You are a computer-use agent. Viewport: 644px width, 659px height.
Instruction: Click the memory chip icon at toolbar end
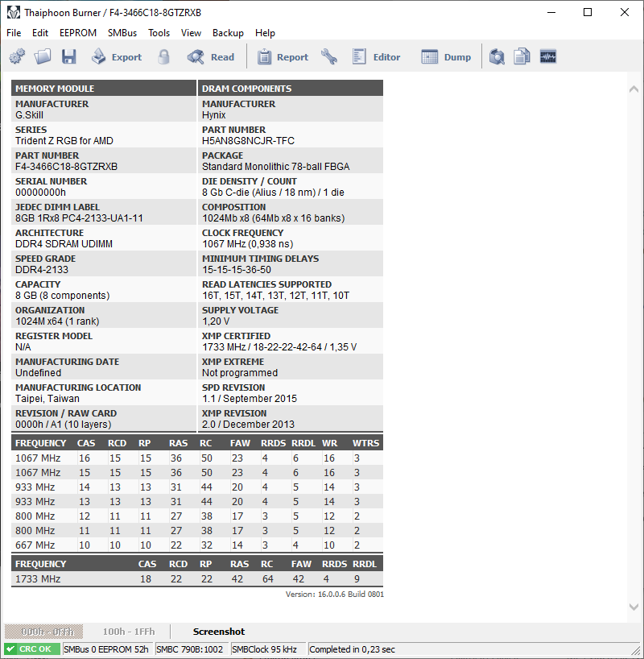tap(547, 56)
